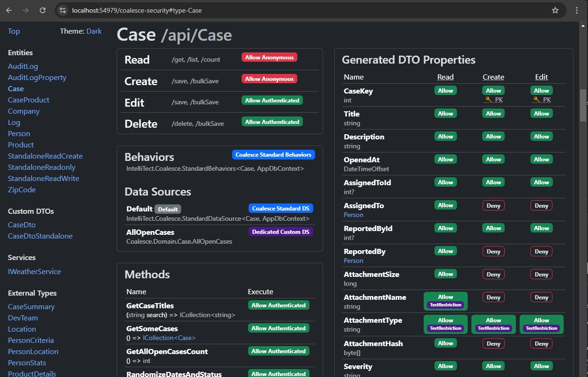The width and height of the screenshot is (588, 377).
Task: Click Allow Authenticated badge for Delete
Action: pyautogui.click(x=272, y=122)
